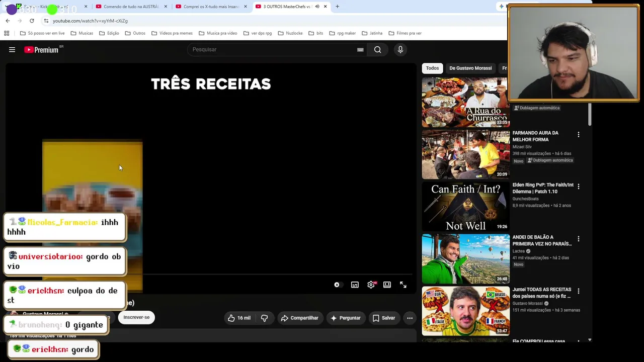Screen dimensions: 644x362
Task: Open the Juntei TODAS AS RECEITAS thumbnail
Action: (x=465, y=311)
